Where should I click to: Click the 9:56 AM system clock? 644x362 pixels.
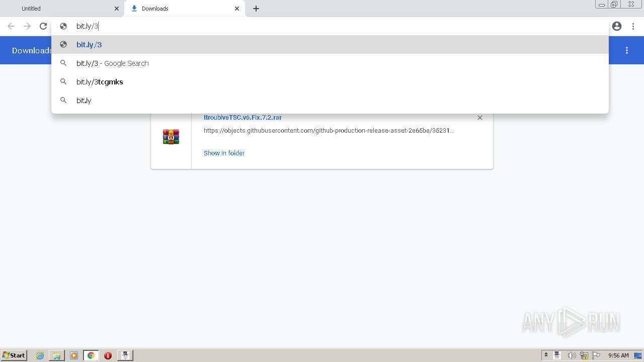tap(618, 355)
